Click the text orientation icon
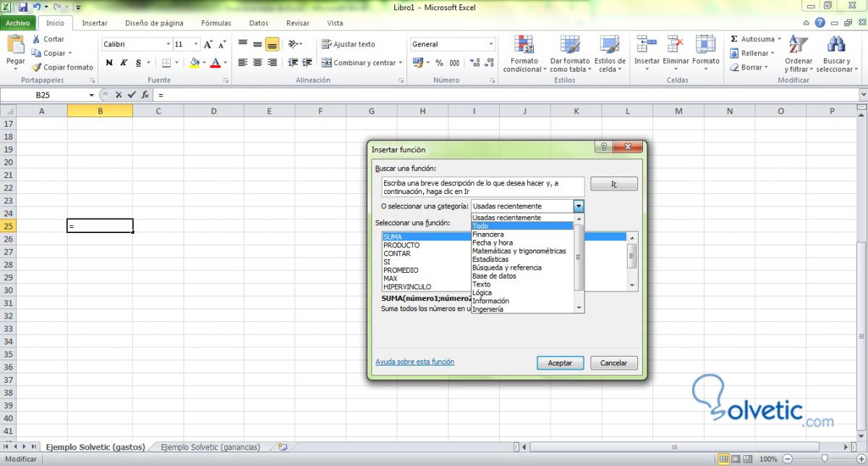The height and width of the screenshot is (466, 868). click(x=294, y=44)
